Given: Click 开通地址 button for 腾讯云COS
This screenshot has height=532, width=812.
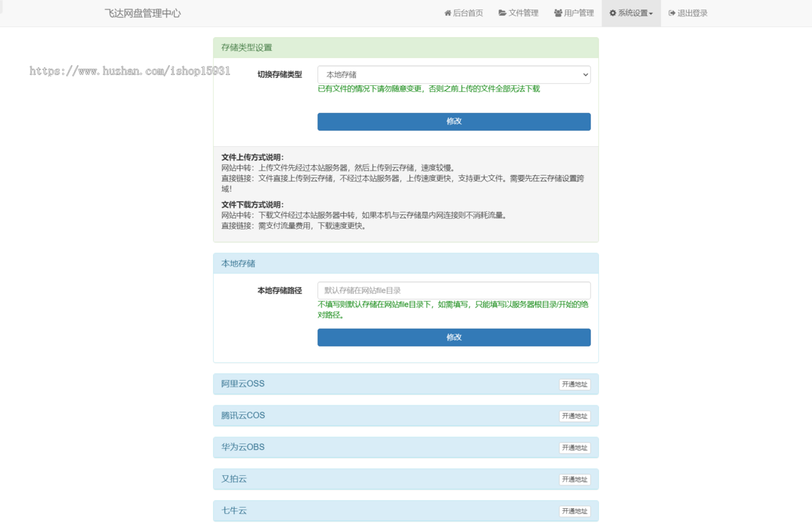Looking at the screenshot, I should [574, 416].
